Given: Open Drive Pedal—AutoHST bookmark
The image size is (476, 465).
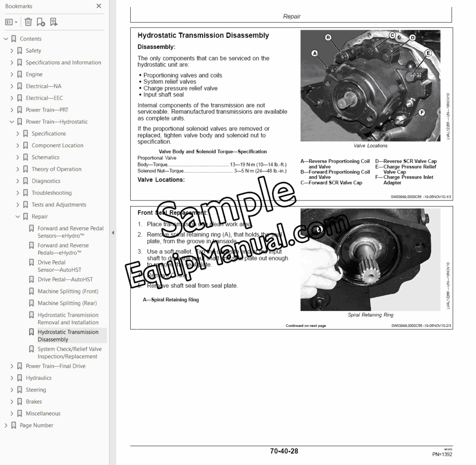Looking at the screenshot, I should 65,279.
